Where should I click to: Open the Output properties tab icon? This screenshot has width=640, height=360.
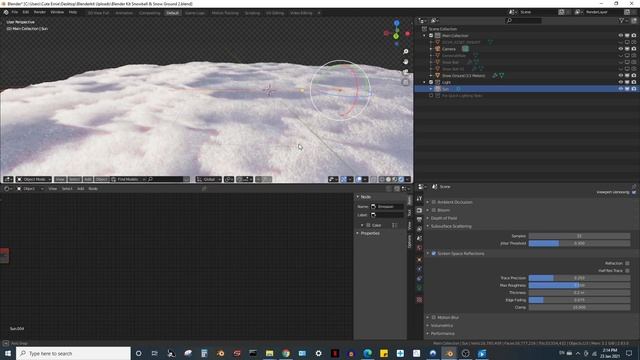tap(419, 220)
